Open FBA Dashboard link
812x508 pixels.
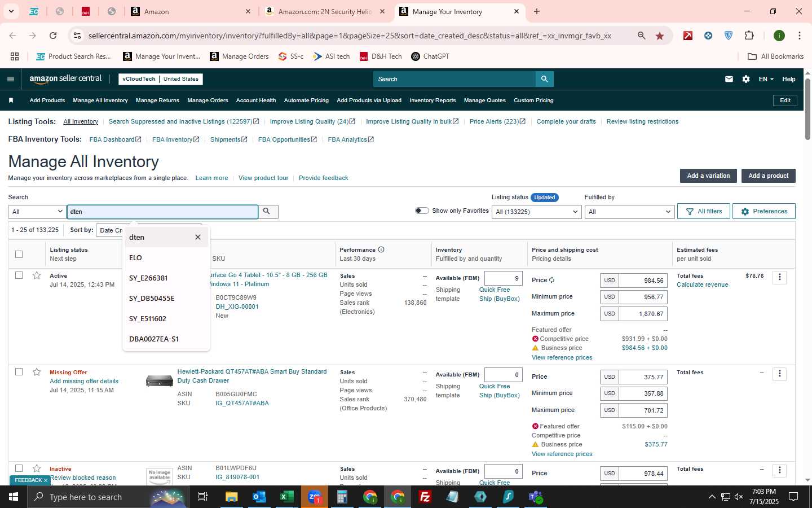tap(115, 139)
